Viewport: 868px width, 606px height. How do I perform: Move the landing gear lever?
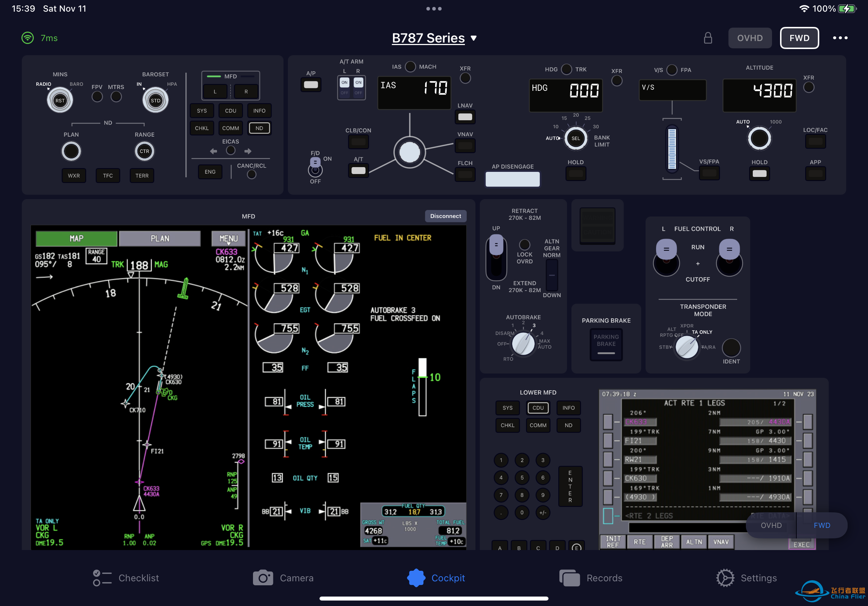(496, 257)
